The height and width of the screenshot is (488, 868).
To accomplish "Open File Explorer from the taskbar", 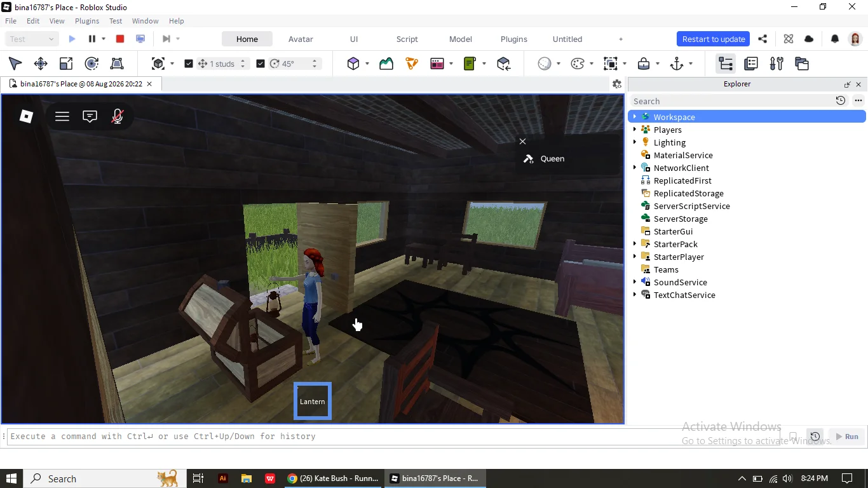I will tap(247, 478).
